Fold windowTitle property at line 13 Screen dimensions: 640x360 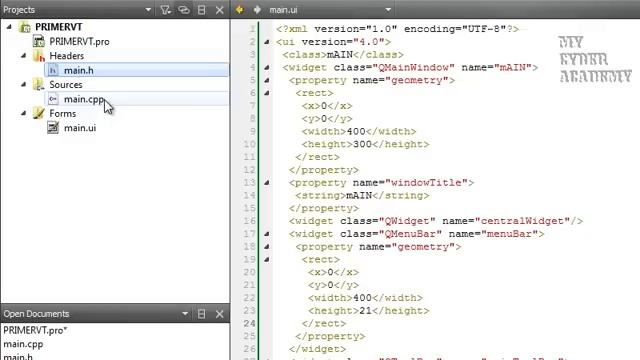(267, 183)
